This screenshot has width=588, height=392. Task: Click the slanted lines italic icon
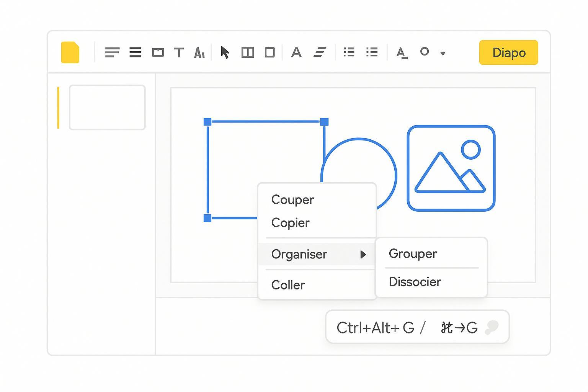[x=320, y=52]
